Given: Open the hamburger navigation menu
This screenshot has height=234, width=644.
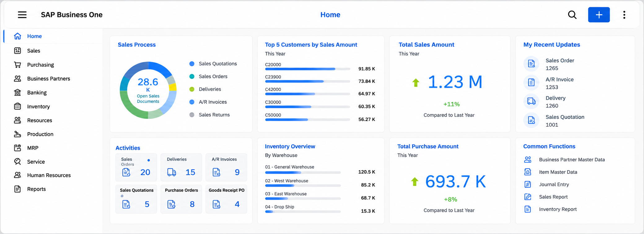Looking at the screenshot, I should click(x=22, y=15).
